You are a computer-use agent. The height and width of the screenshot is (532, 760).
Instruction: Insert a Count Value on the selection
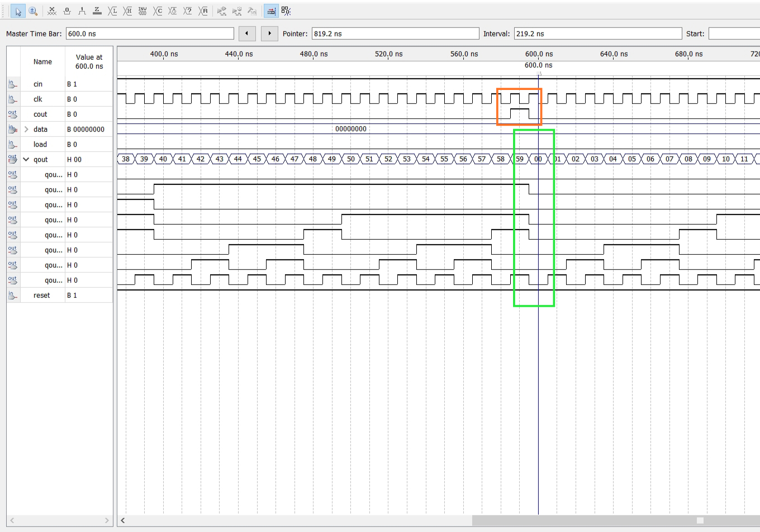point(158,11)
